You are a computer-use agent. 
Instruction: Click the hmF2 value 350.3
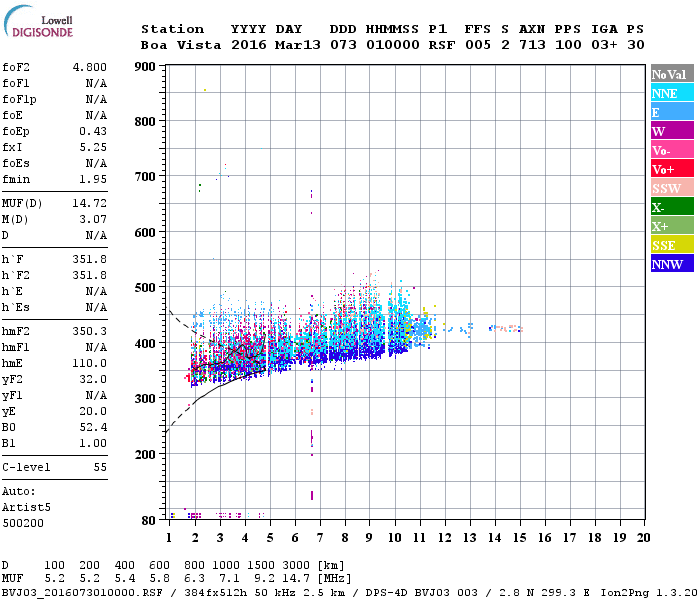tap(90, 331)
